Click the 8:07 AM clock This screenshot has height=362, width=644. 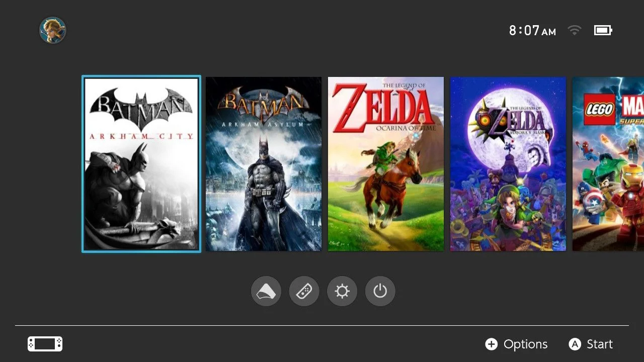(532, 31)
